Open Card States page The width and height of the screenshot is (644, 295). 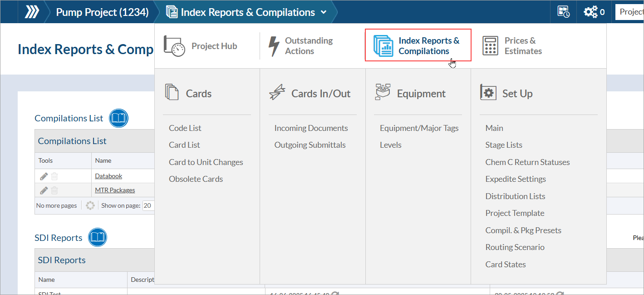tap(506, 265)
